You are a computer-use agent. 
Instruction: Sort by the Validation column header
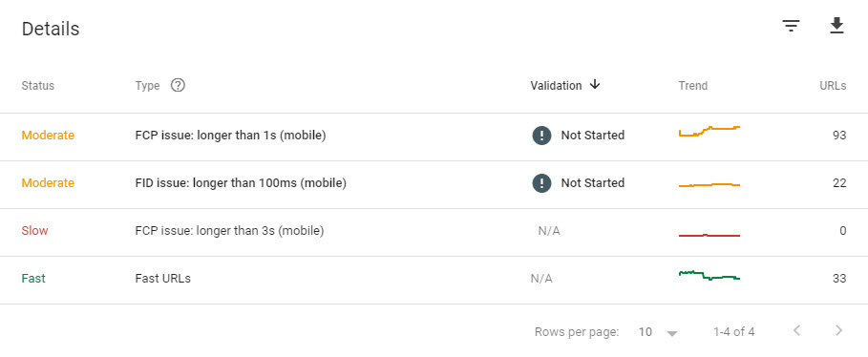click(x=556, y=86)
